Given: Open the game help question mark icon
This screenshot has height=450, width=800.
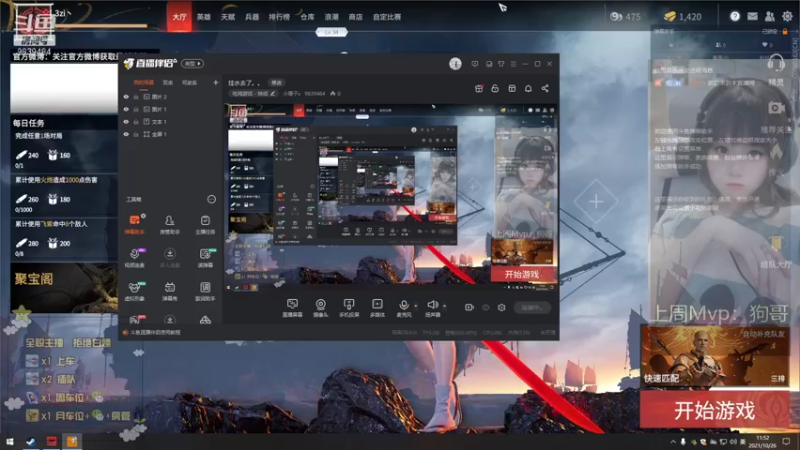Looking at the screenshot, I should click(x=735, y=16).
